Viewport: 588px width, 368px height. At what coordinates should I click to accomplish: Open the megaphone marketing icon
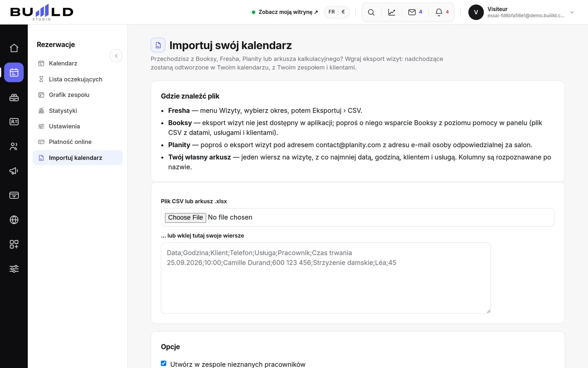[x=14, y=171]
